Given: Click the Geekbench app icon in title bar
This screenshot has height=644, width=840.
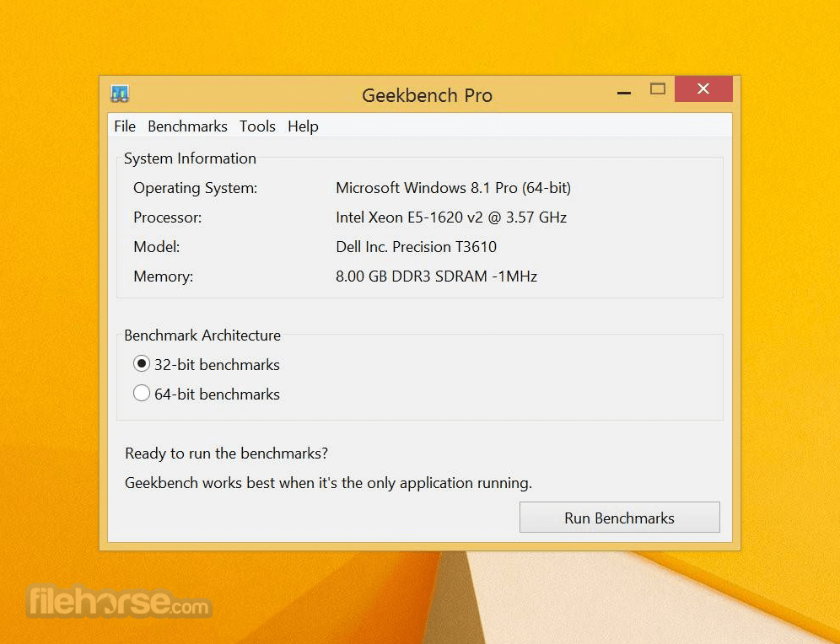Looking at the screenshot, I should click(x=120, y=94).
